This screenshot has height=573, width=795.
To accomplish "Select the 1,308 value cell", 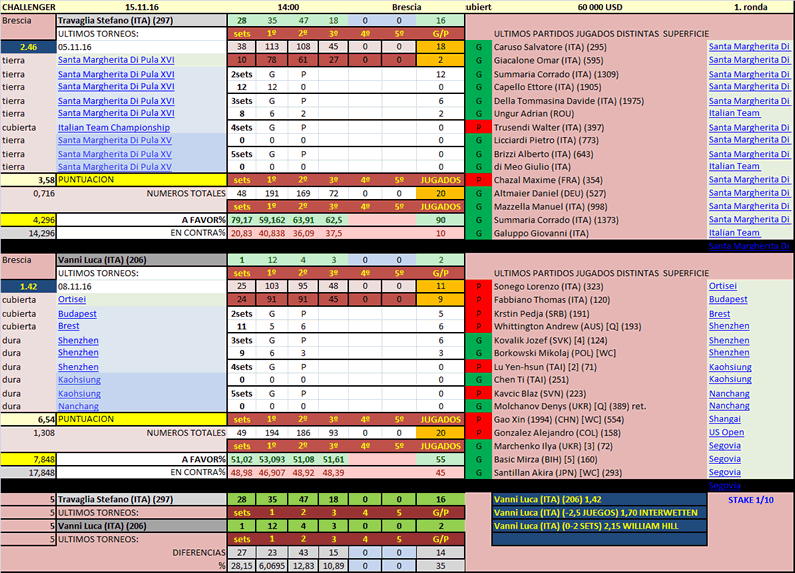I will pos(28,433).
